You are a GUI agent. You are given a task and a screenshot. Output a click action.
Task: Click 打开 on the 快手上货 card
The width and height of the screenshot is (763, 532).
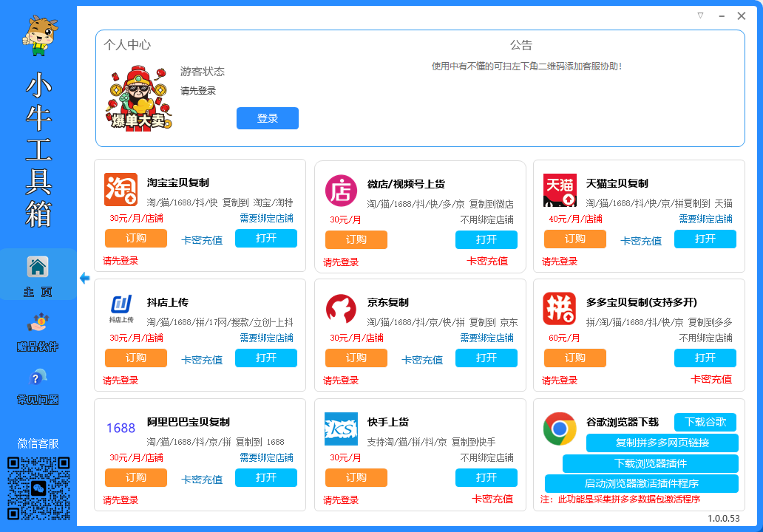[486, 478]
